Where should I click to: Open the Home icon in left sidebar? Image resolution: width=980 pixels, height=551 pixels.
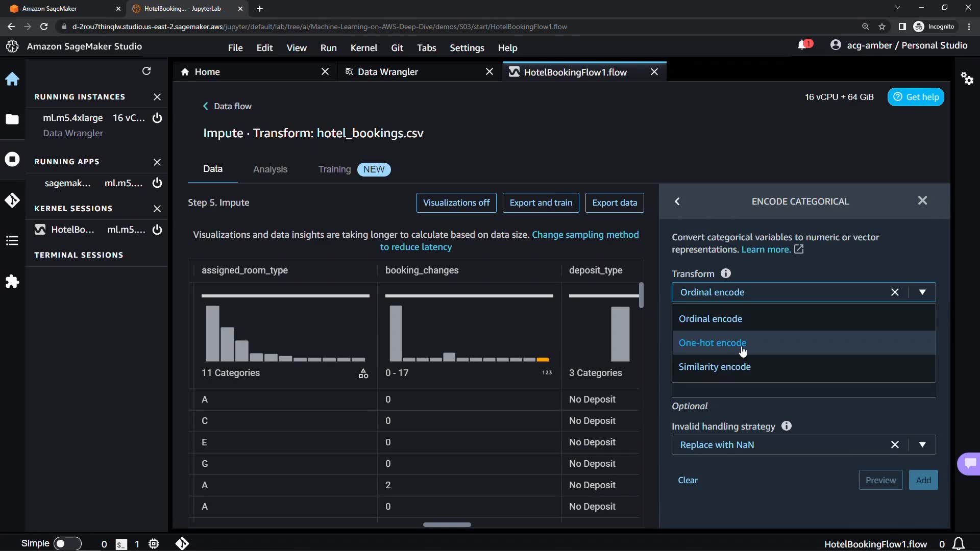(12, 79)
